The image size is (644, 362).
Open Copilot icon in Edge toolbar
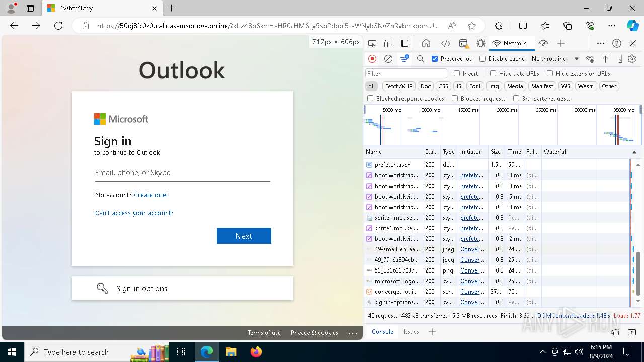[x=632, y=26]
